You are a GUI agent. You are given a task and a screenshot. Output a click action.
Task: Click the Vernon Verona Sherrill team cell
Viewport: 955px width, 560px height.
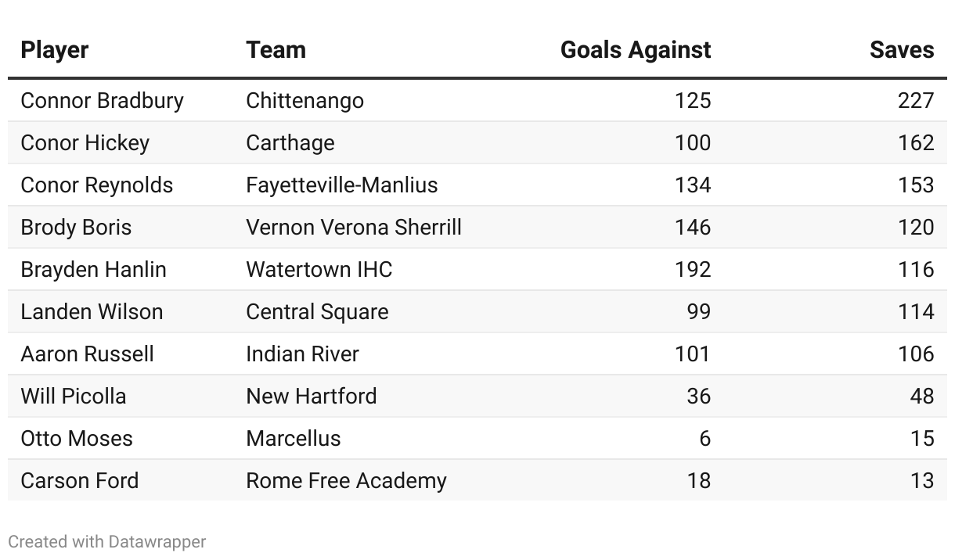click(x=353, y=228)
